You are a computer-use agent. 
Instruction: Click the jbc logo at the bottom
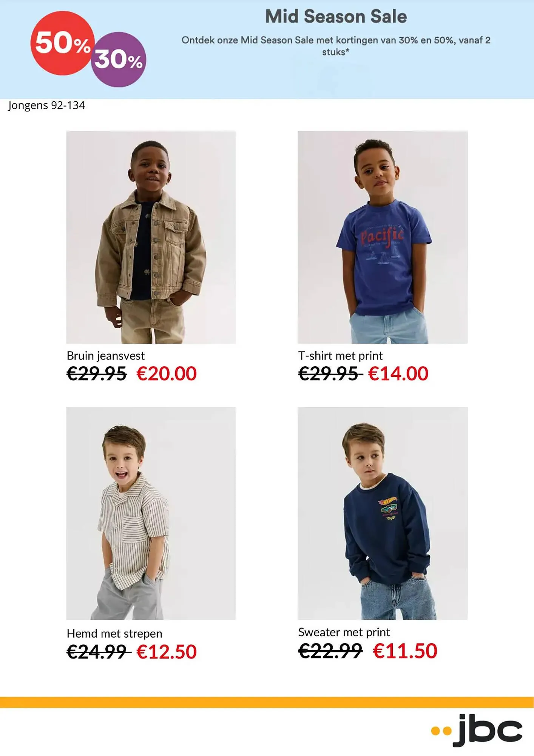pos(477,730)
